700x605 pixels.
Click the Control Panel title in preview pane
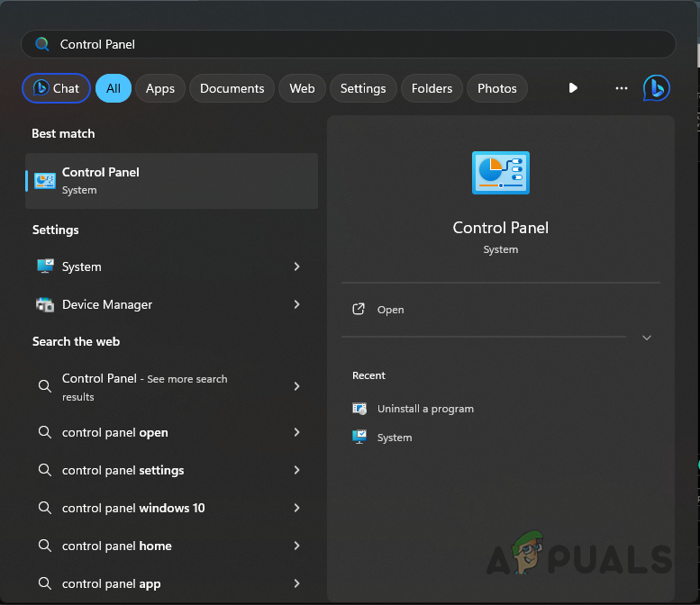(x=500, y=228)
